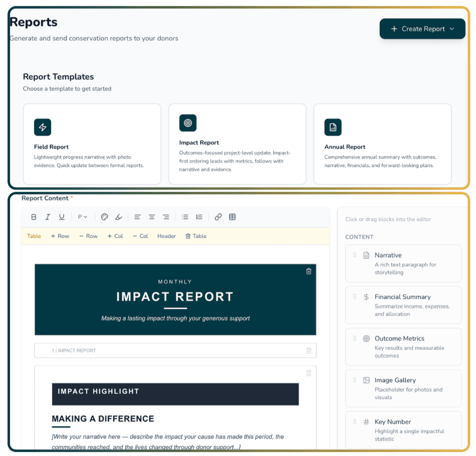Click the 'CONTENT' section label
Image resolution: width=476 pixels, height=456 pixels.
[359, 237]
